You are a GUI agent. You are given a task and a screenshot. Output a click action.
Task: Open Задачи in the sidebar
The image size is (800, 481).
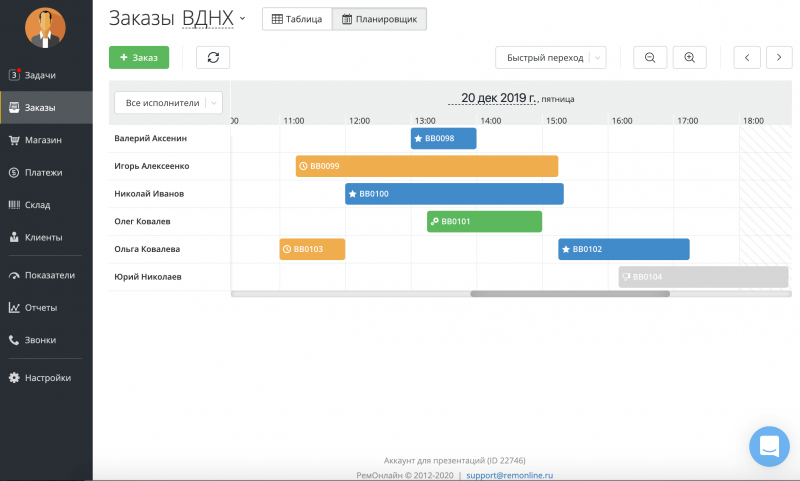click(x=40, y=75)
